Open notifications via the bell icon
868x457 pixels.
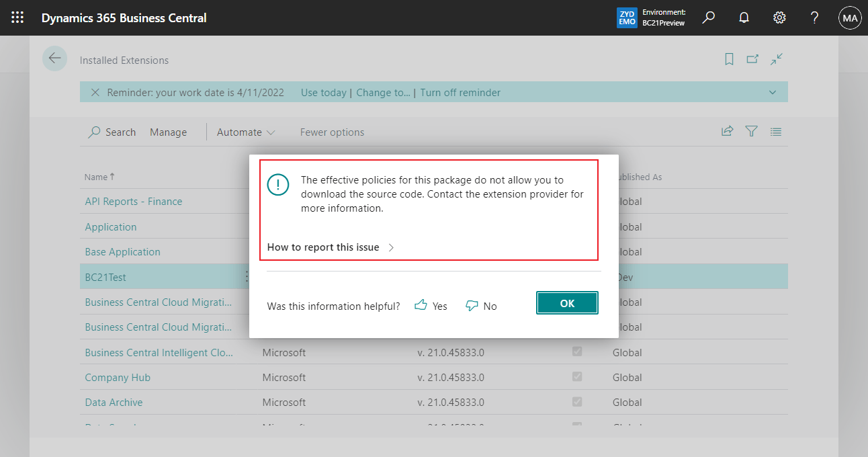click(744, 17)
